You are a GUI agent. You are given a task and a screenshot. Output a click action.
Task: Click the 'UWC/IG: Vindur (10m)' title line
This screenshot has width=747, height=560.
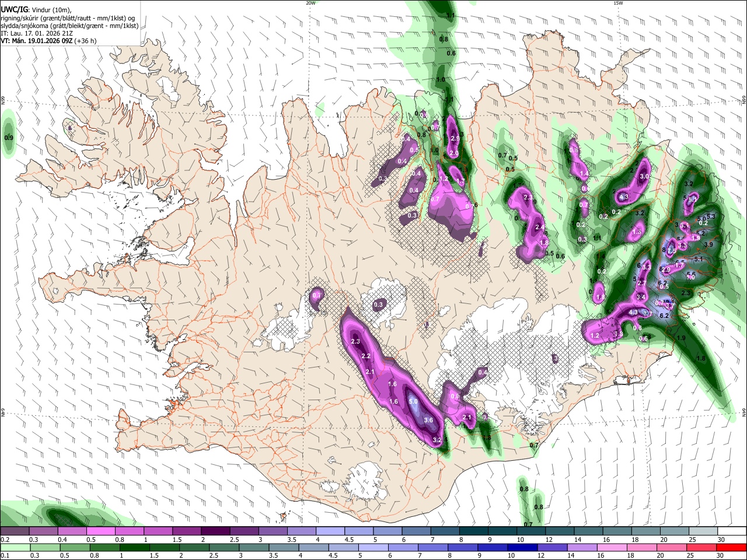(36, 9)
